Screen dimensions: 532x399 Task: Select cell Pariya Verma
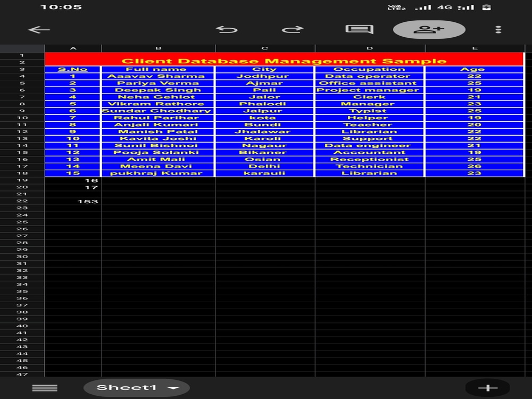click(158, 83)
